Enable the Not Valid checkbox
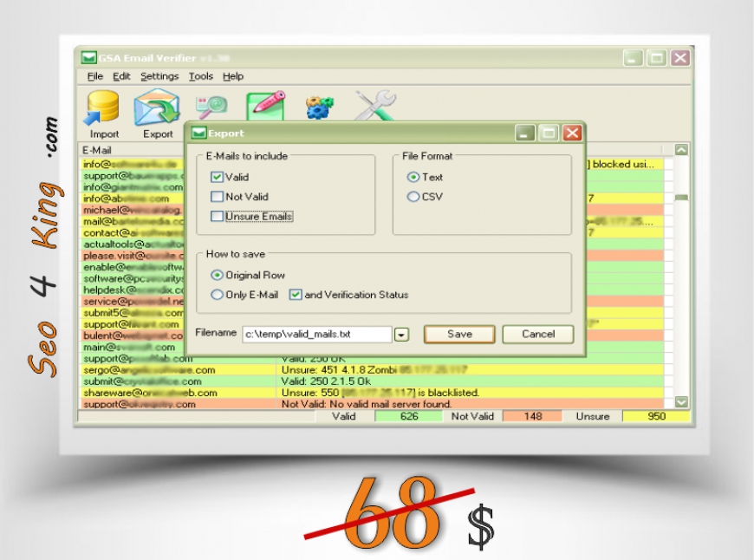 pos(217,197)
